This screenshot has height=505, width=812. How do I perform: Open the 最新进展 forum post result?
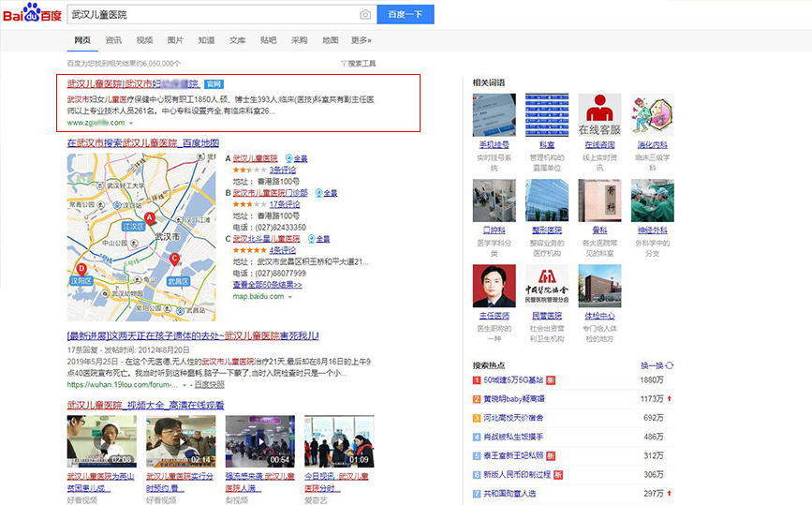pyautogui.click(x=193, y=335)
